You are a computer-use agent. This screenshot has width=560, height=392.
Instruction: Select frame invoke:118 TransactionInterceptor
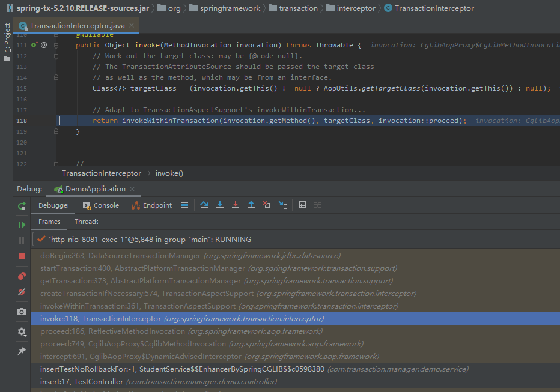[296, 319]
